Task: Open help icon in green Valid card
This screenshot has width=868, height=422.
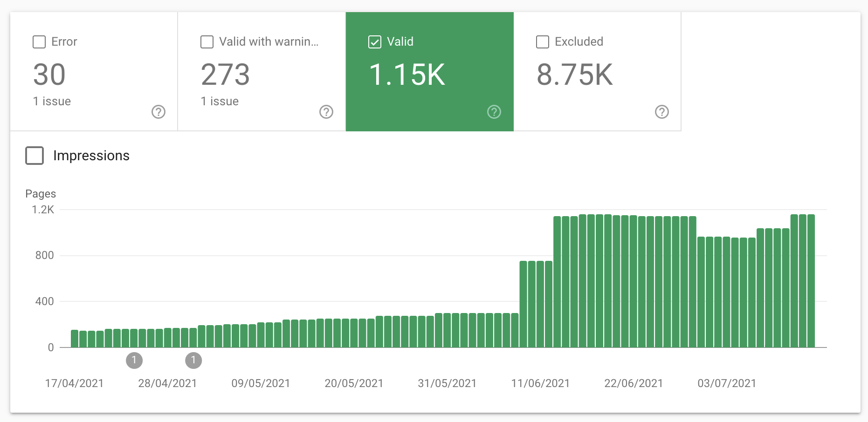Action: tap(494, 112)
